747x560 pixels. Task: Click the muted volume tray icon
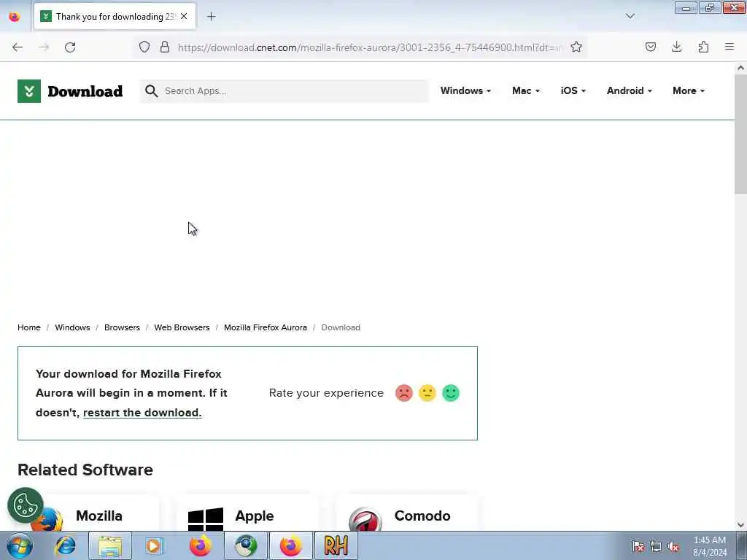coord(673,547)
